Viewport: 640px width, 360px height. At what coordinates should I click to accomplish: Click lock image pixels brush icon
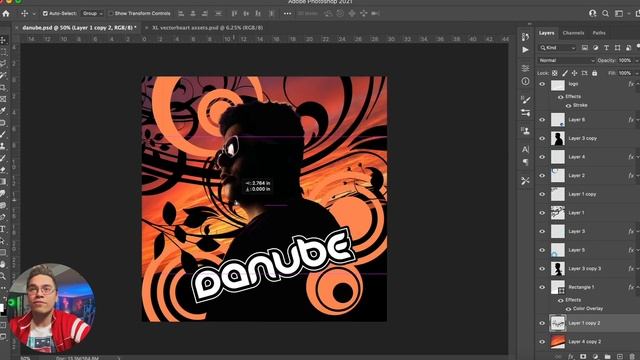[565, 73]
